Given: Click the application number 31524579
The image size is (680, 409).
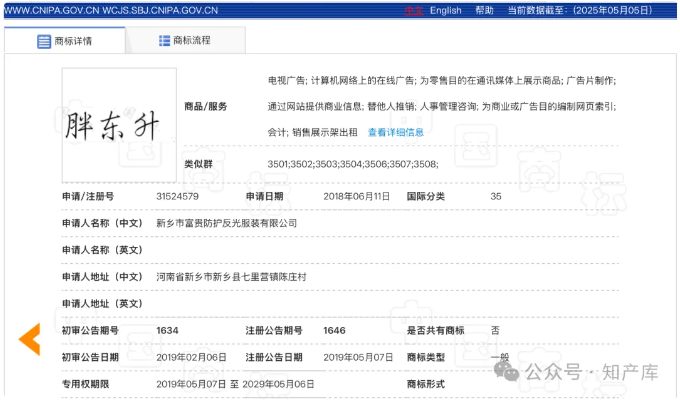Looking at the screenshot, I should [177, 197].
